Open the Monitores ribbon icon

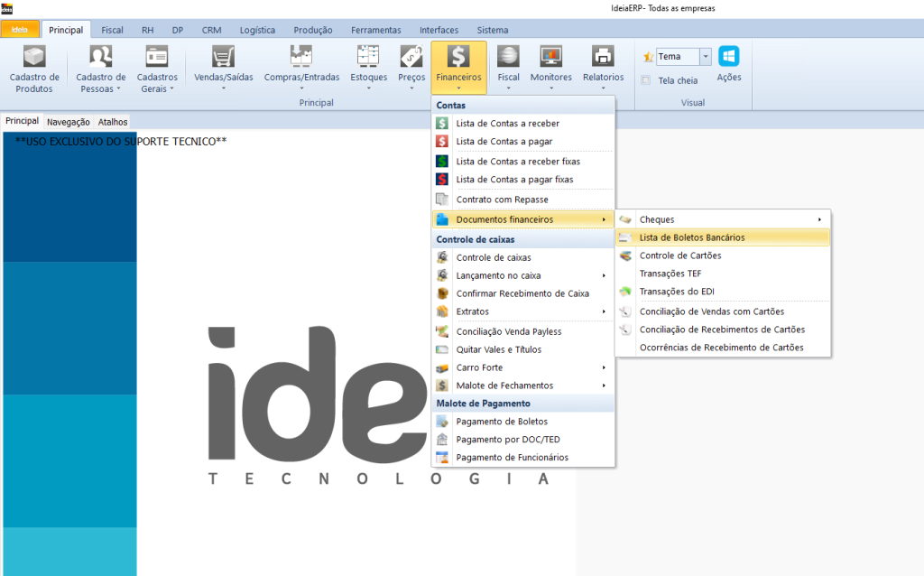coord(550,57)
